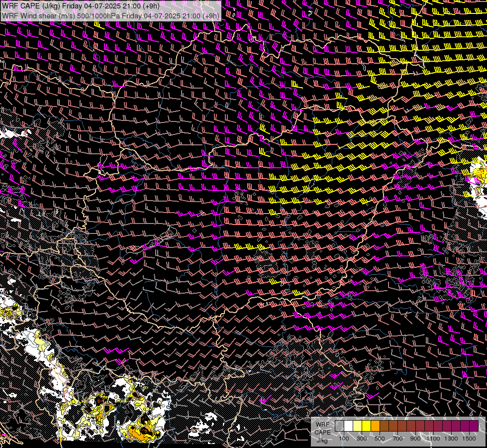Click the '500' legend label

point(380,439)
